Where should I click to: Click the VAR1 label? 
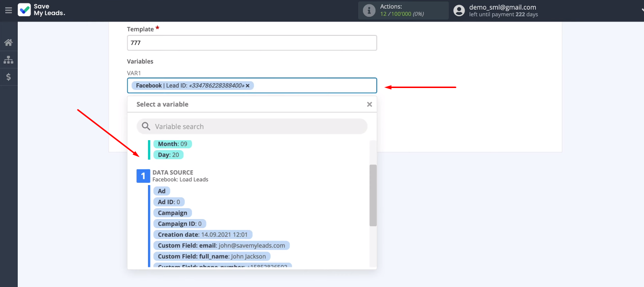tap(134, 73)
